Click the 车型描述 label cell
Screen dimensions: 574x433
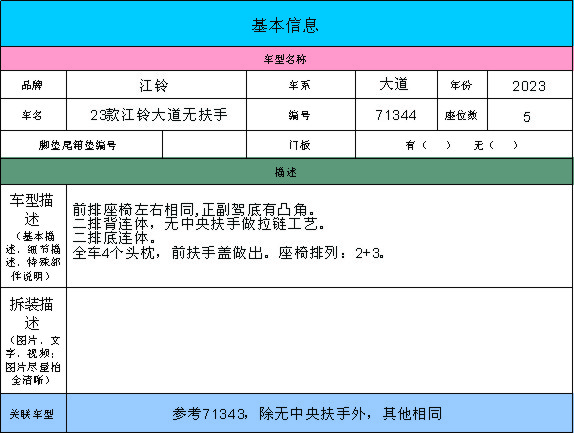[x=33, y=236]
